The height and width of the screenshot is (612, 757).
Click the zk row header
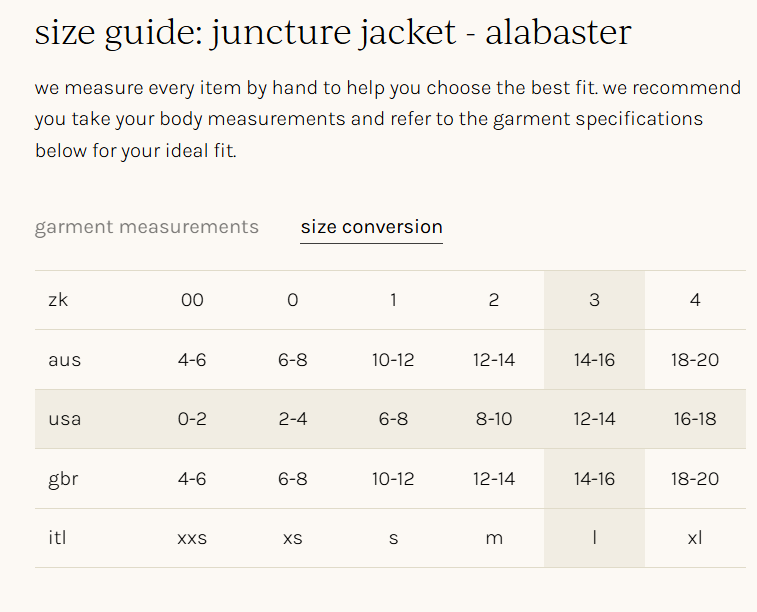click(58, 300)
